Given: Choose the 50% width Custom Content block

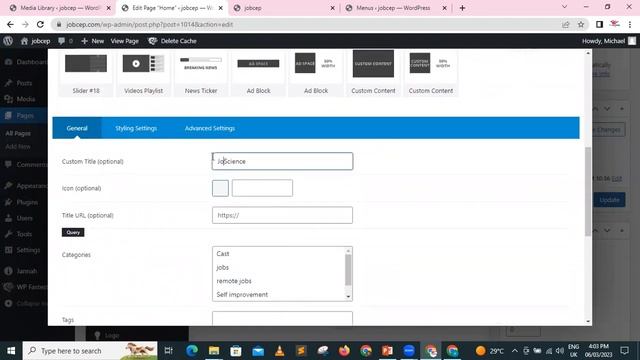Looking at the screenshot, I should (431, 73).
